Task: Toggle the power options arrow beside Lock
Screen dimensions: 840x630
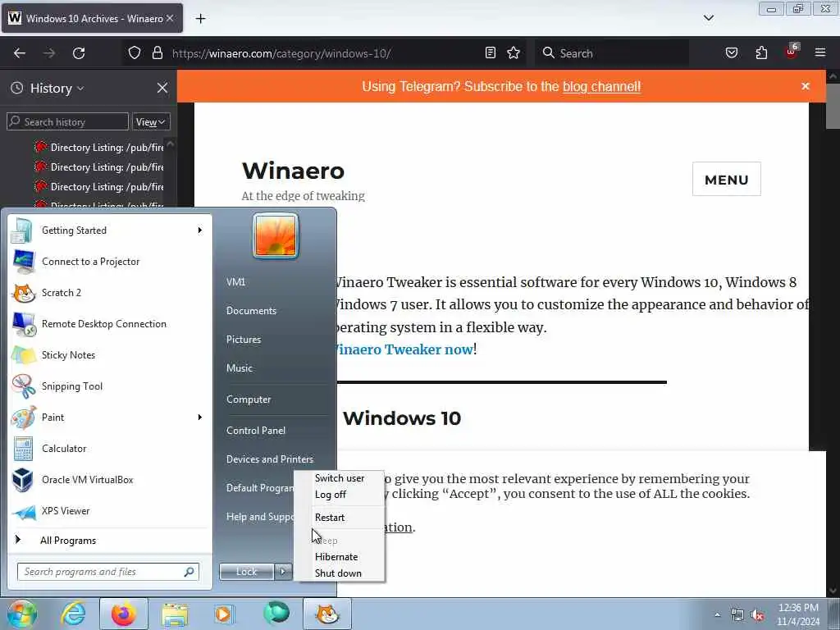Action: pyautogui.click(x=283, y=572)
